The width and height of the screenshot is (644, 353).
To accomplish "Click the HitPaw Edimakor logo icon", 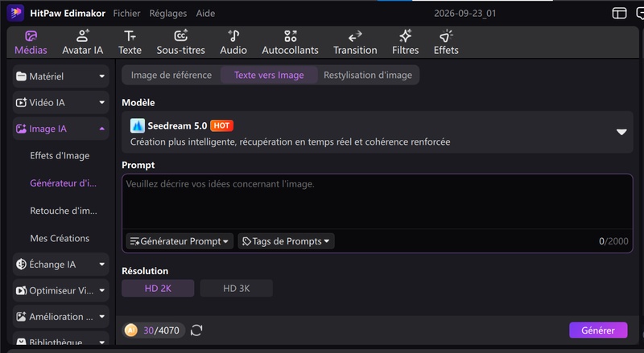I will click(x=15, y=13).
